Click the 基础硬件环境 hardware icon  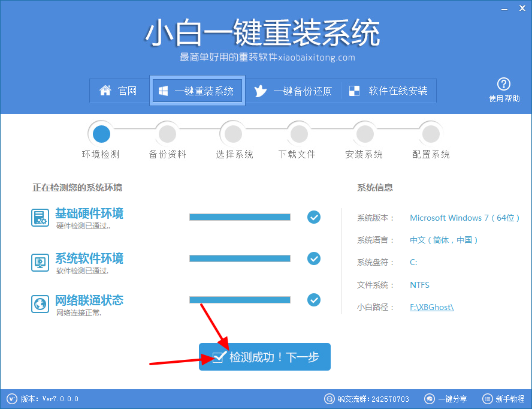tap(40, 218)
